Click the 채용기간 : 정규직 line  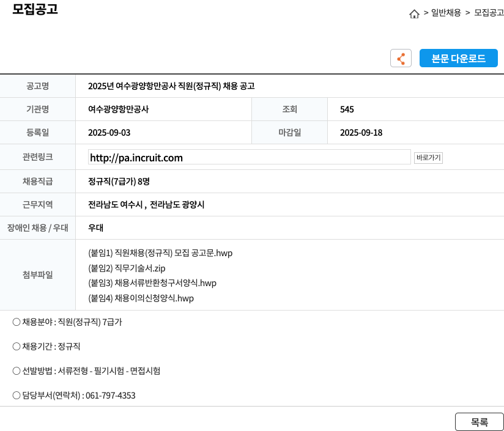(46, 347)
